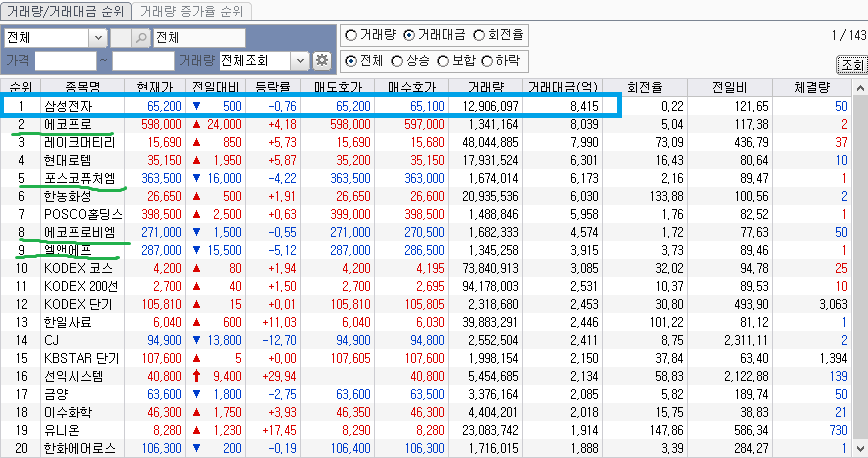Select KODEX 코스 row name
This screenshot has height=458, width=868.
(x=78, y=269)
